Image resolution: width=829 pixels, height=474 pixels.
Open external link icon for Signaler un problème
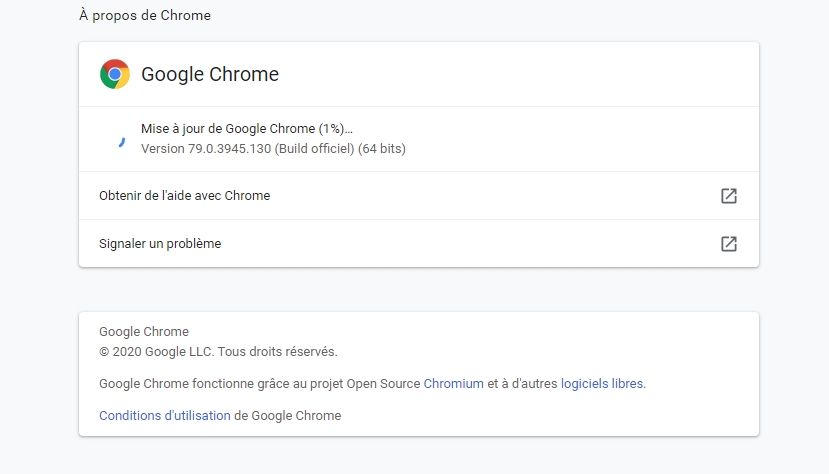point(729,244)
